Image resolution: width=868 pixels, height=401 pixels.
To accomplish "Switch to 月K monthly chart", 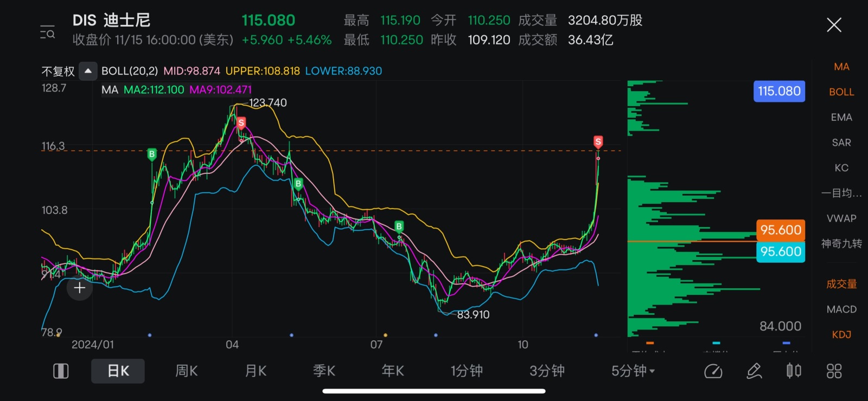I will pyautogui.click(x=256, y=371).
